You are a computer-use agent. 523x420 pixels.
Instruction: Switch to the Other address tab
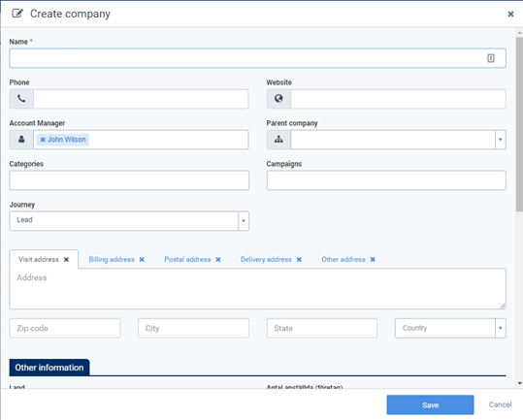click(x=343, y=259)
